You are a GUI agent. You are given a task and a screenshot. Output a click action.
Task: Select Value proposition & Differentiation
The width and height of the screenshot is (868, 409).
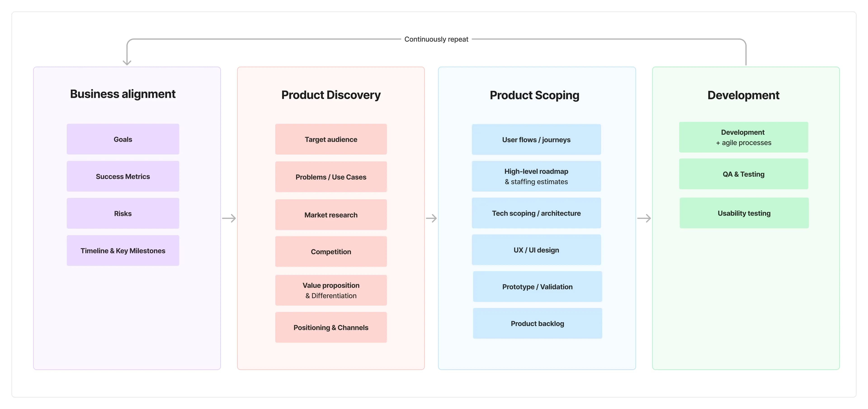[331, 290]
